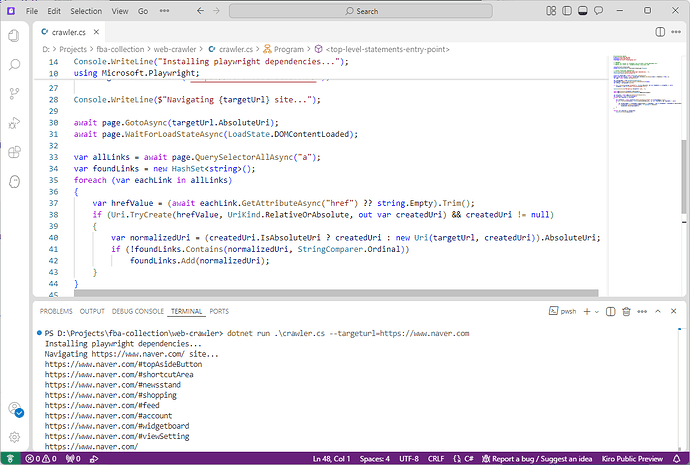
Task: Open the Kiro ghost panel
Action: [14, 181]
